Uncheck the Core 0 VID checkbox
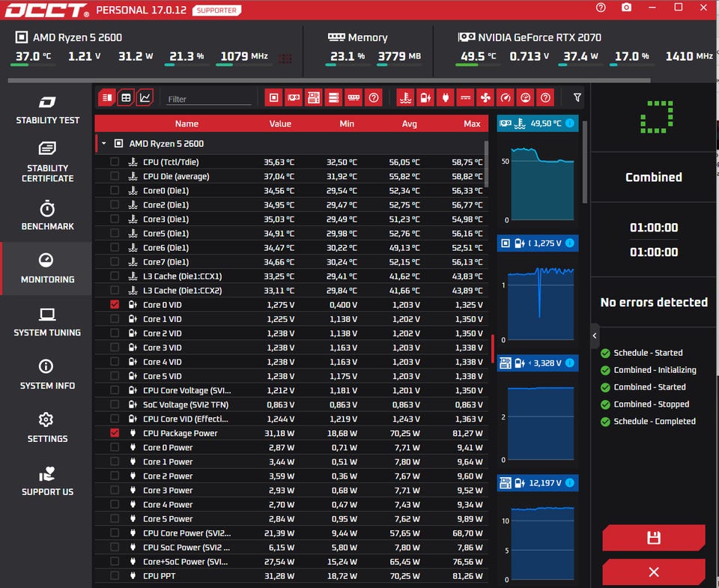Image resolution: width=719 pixels, height=588 pixels. tap(115, 305)
